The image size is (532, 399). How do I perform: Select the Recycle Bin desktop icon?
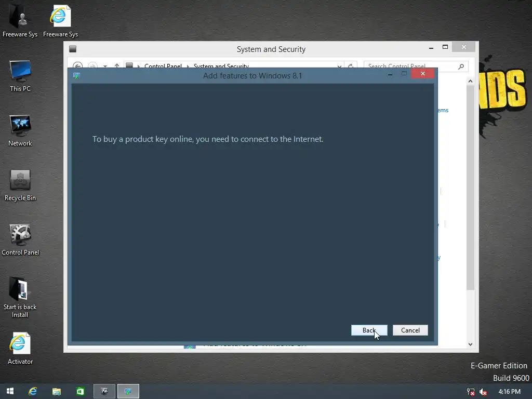point(20,185)
